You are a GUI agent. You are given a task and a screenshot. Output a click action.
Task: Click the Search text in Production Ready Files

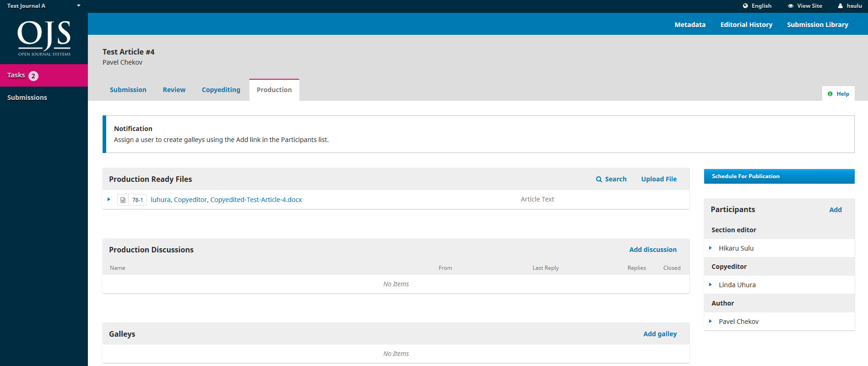(616, 179)
